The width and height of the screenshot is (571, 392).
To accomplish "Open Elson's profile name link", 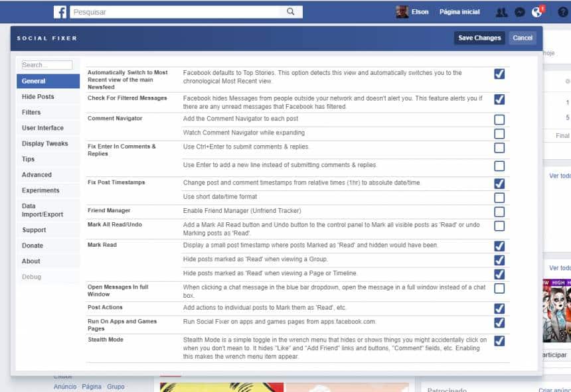I will [x=420, y=12].
